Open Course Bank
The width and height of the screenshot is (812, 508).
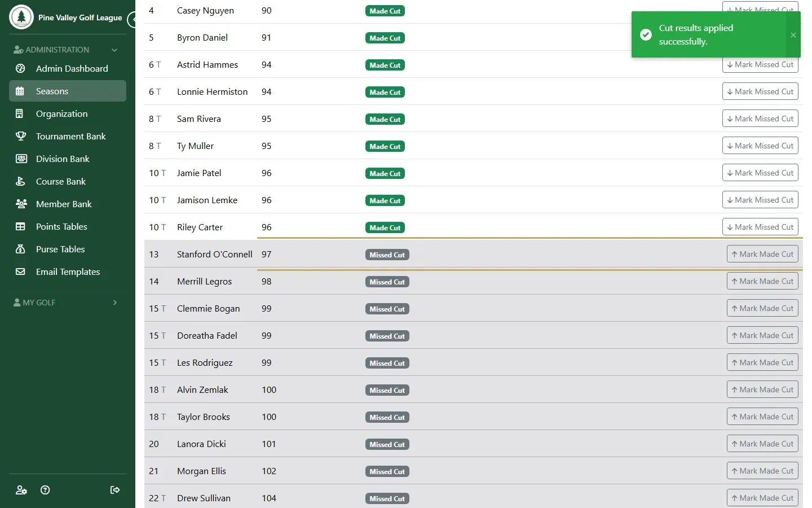click(x=68, y=181)
